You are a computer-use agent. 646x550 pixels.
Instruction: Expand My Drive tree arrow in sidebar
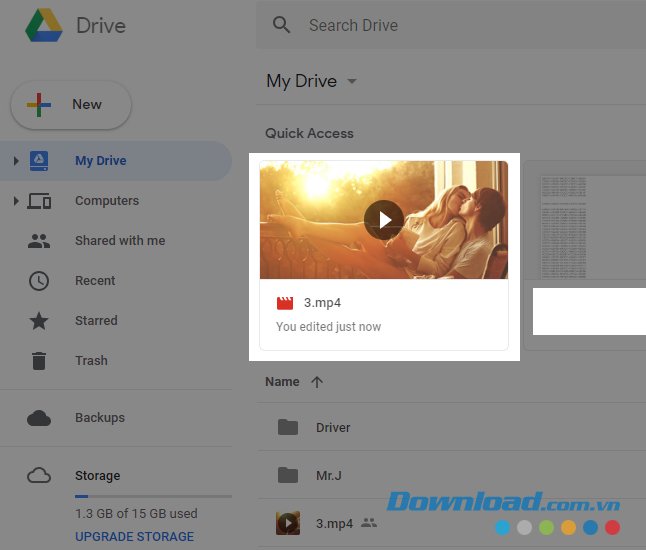coord(16,161)
